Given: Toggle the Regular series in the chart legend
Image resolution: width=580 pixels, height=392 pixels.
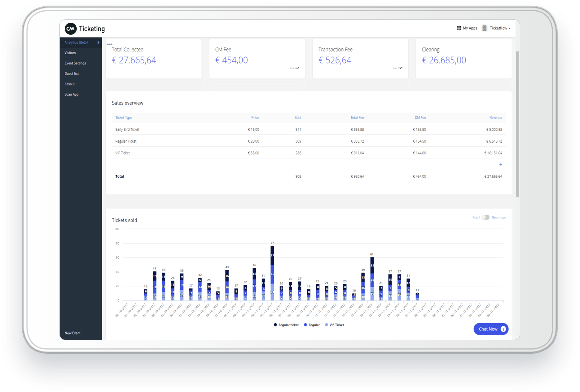Looking at the screenshot, I should pos(307,325).
